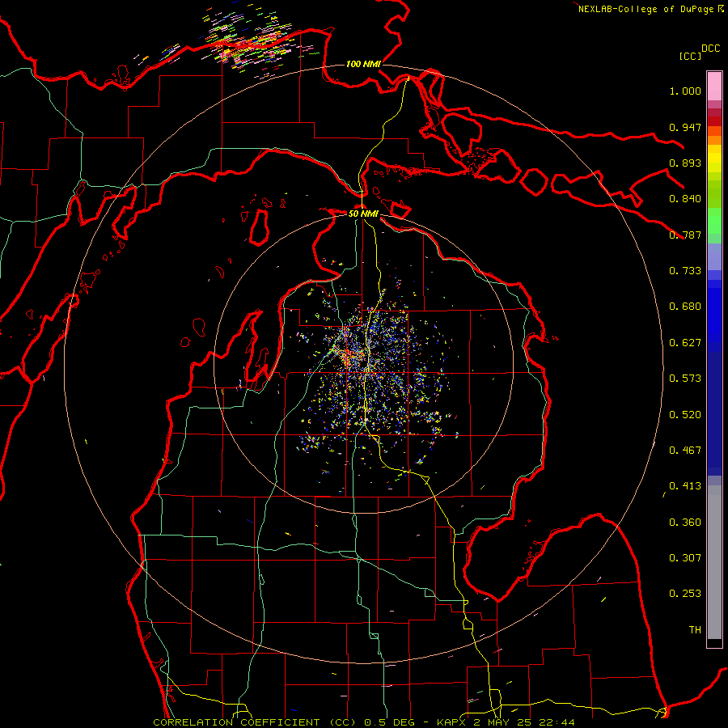
Task: Click the 0.893 legend value
Action: coord(685,163)
